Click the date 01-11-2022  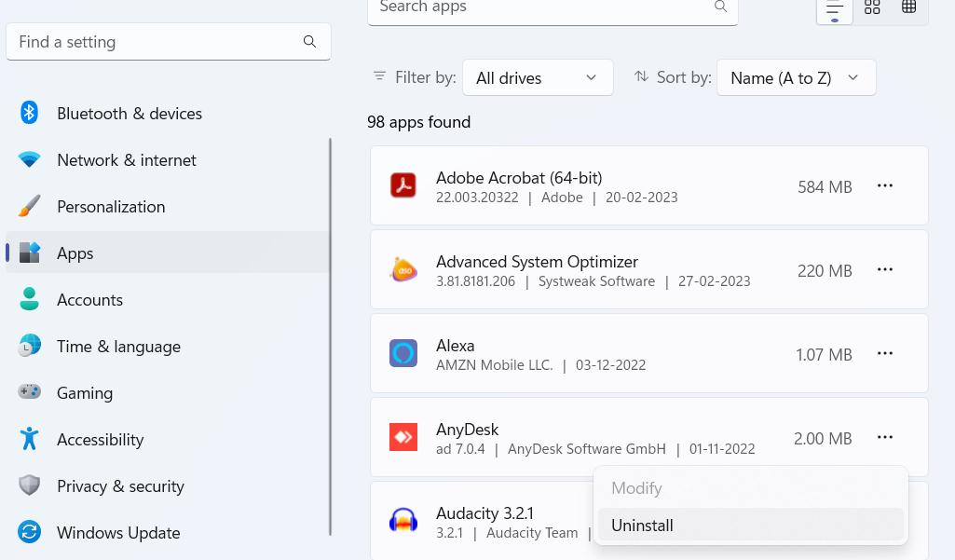click(722, 449)
